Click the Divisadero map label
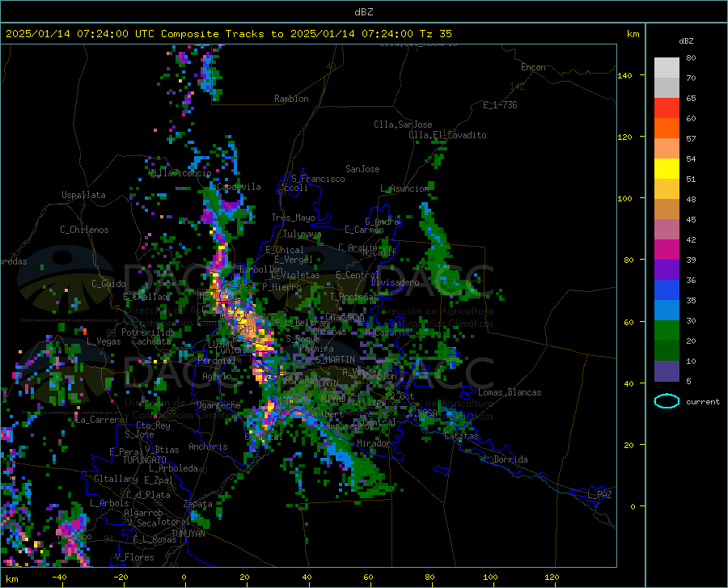The width and height of the screenshot is (728, 588). pyautogui.click(x=395, y=282)
